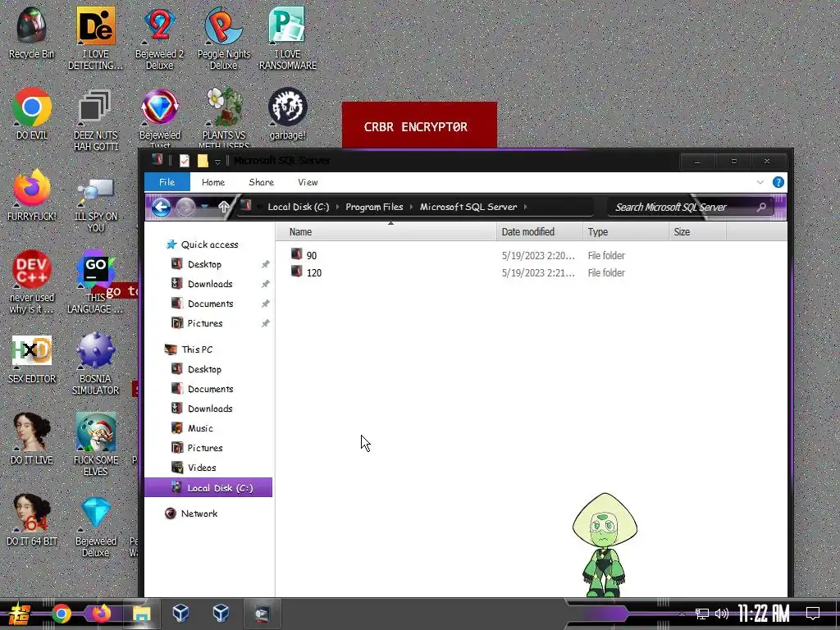
Task: Select Network in navigation pane
Action: click(x=199, y=514)
